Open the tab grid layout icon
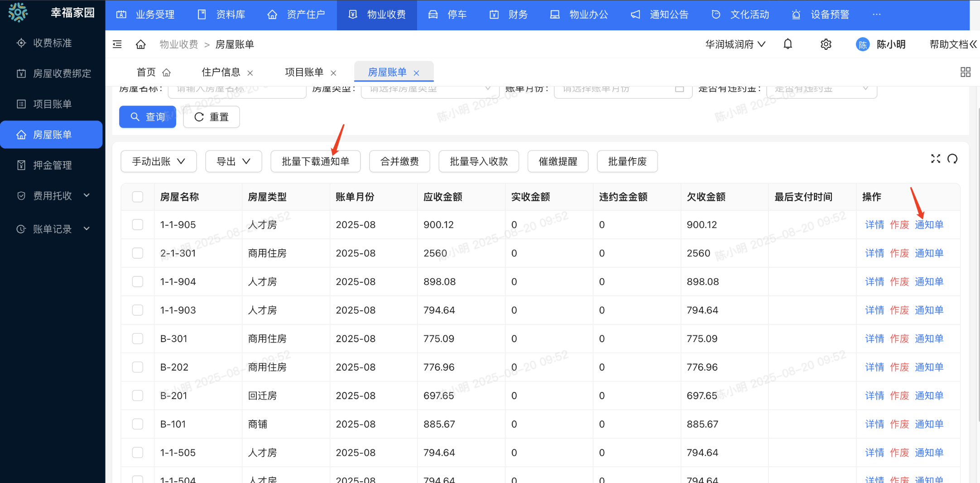This screenshot has width=980, height=483. point(966,72)
